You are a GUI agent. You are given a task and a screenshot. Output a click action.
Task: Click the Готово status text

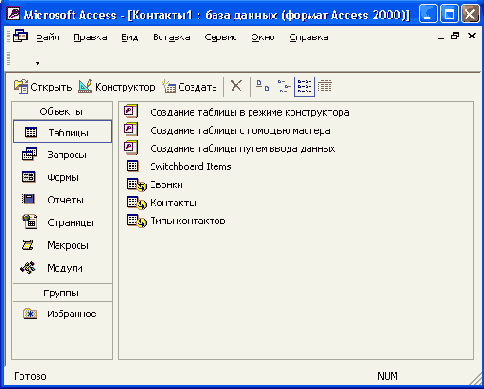[30, 376]
